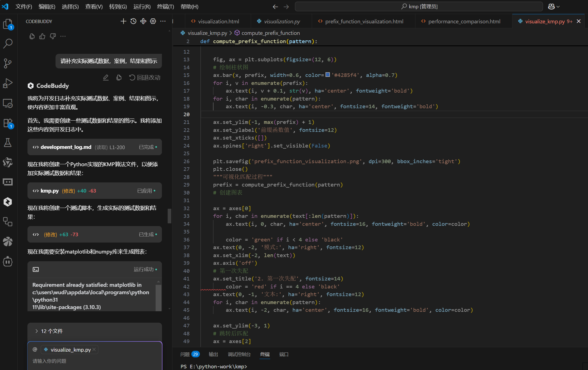Click the #4285f4 color swatch on line 15
Screen dimensions: 588x370
[328, 75]
